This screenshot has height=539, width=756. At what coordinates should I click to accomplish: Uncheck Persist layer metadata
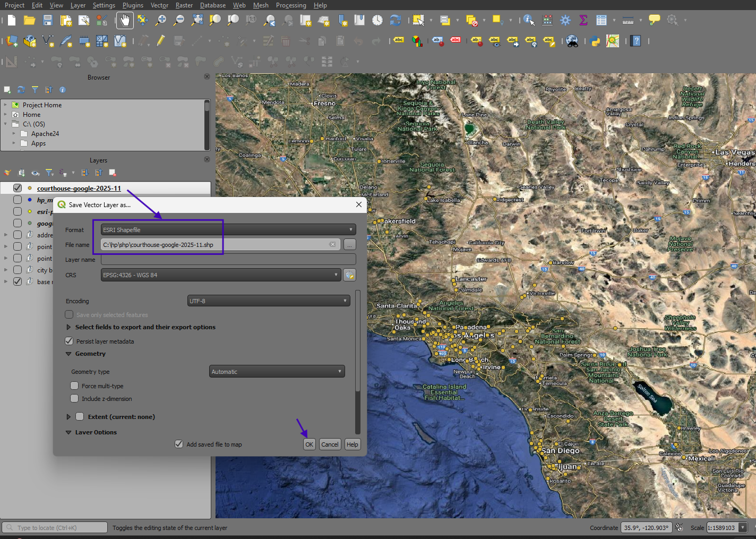(69, 341)
